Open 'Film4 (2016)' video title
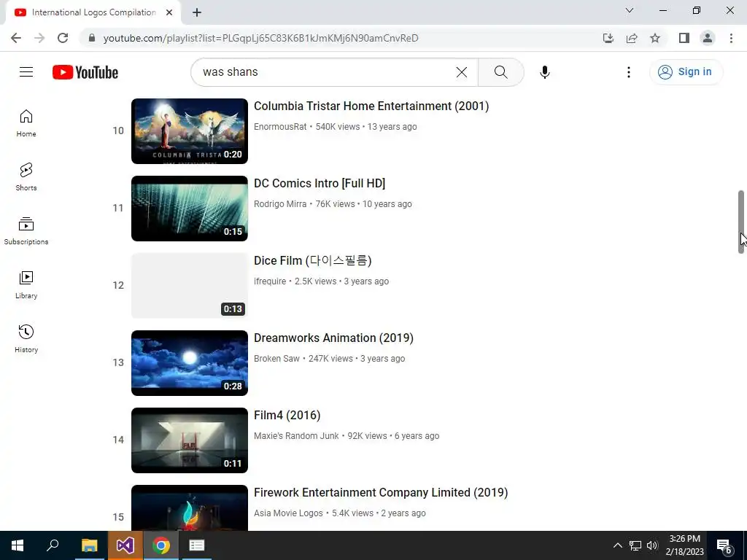The image size is (747, 560). click(x=287, y=415)
